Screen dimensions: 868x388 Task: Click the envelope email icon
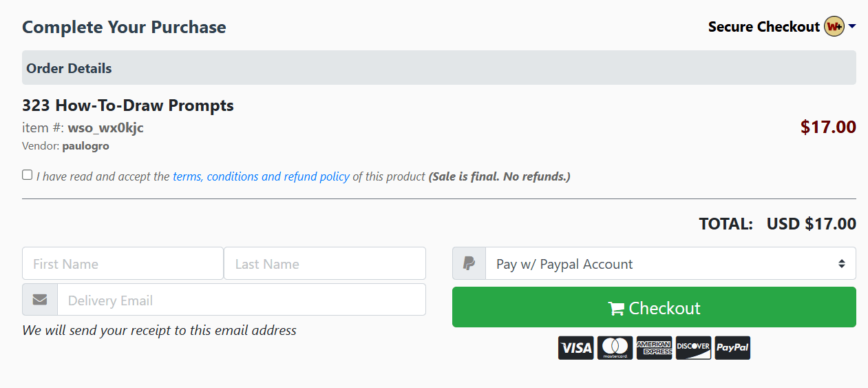pos(40,300)
